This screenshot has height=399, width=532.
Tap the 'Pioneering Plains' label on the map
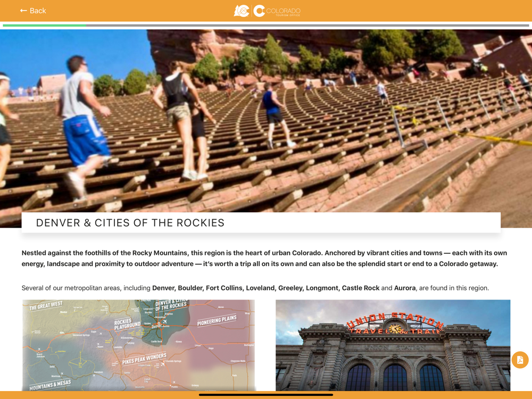217,321
